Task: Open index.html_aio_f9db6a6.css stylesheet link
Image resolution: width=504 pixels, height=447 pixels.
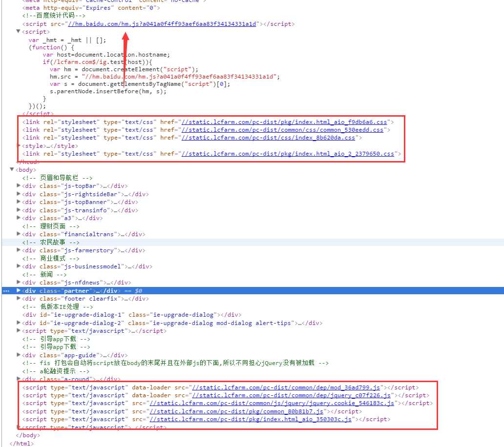Action: click(284, 122)
